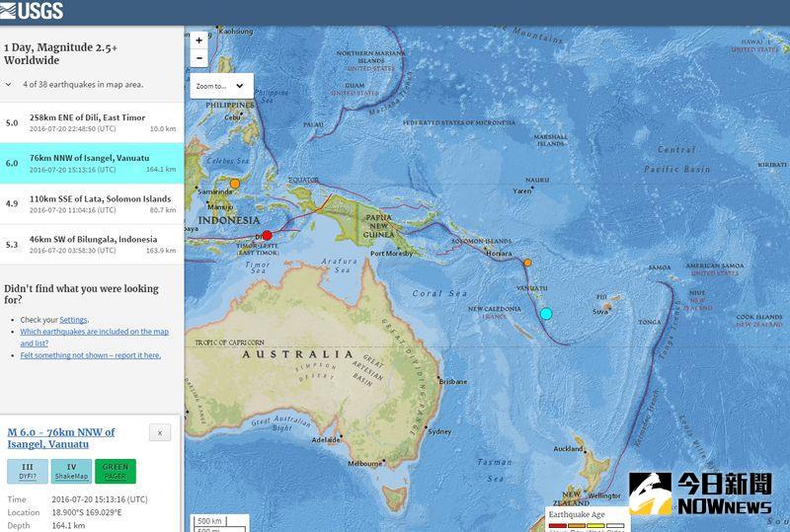Zoom out with the map minus button
This screenshot has width=790, height=532.
(199, 58)
